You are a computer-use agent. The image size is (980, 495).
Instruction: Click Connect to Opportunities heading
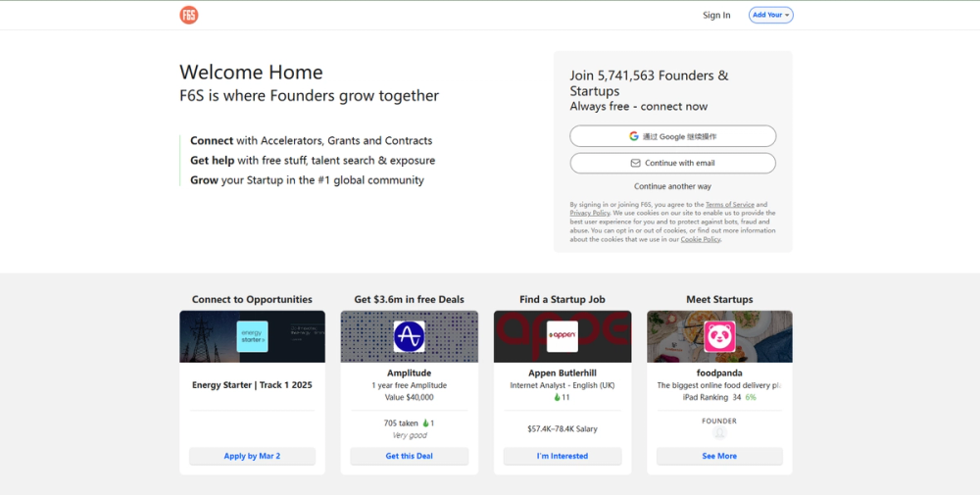(x=252, y=299)
